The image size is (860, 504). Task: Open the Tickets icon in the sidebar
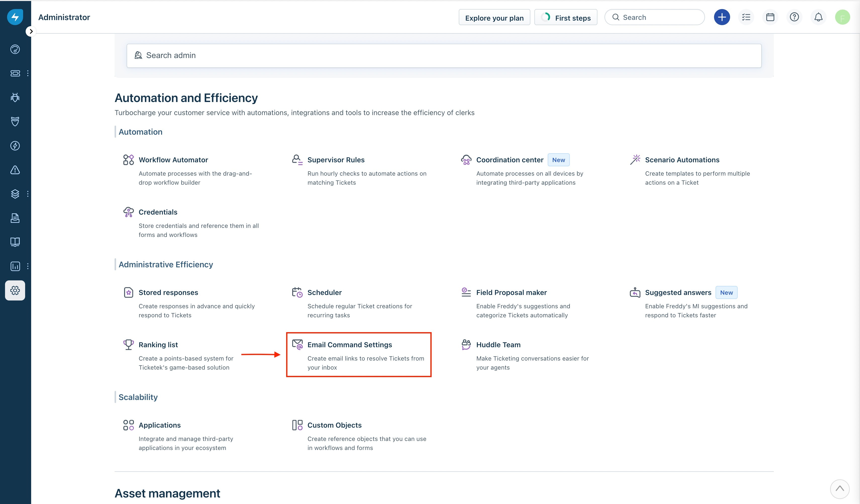click(15, 73)
